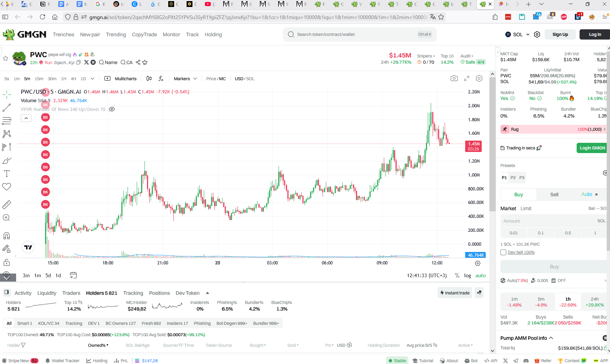
Task: Open the candlestick chart type selector
Action: point(149,78)
